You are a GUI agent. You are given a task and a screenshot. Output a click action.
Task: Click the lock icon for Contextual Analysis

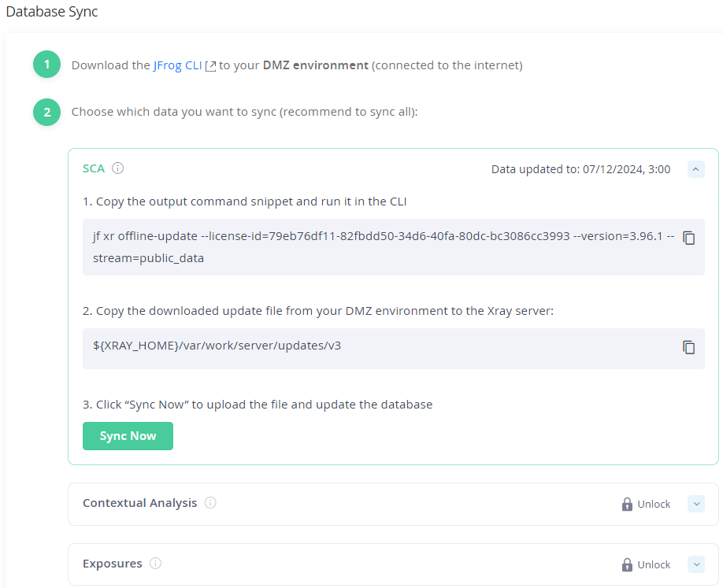(627, 504)
